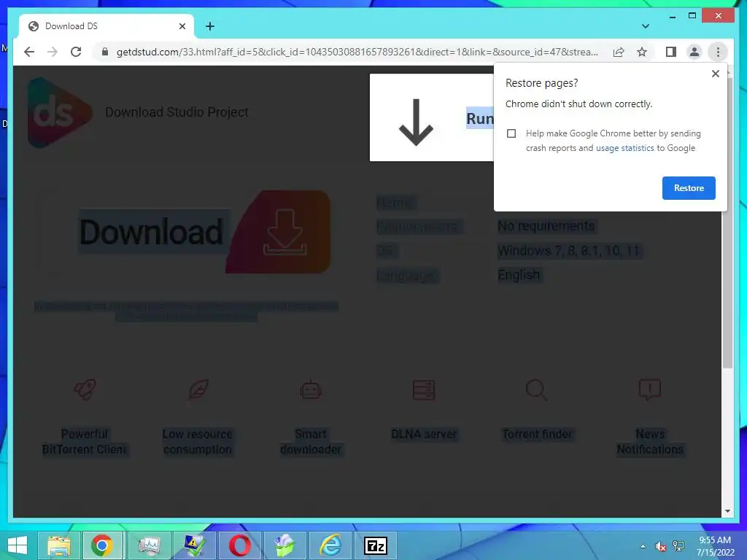747x560 pixels.
Task: Open the side panel
Action: point(671,52)
